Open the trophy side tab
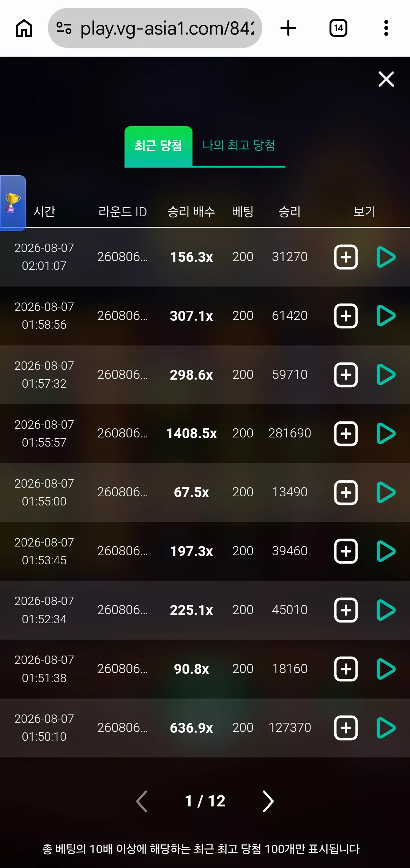Screen dimensions: 410x868 [13, 203]
